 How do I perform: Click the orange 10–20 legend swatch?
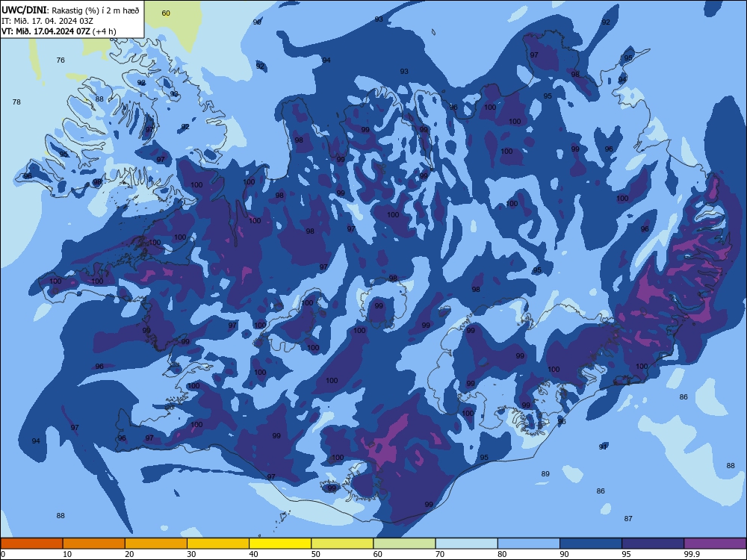coord(94,544)
